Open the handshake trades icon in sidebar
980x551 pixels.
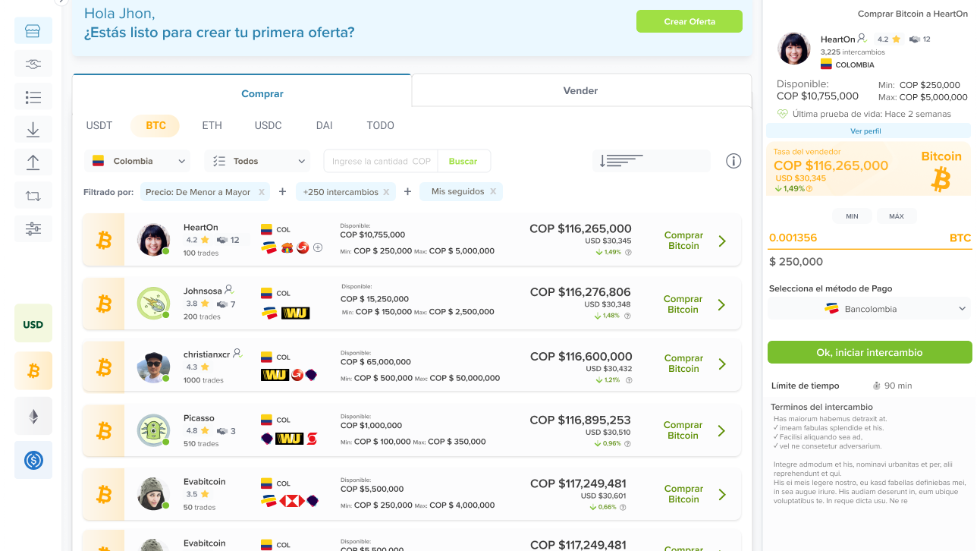[x=33, y=65]
